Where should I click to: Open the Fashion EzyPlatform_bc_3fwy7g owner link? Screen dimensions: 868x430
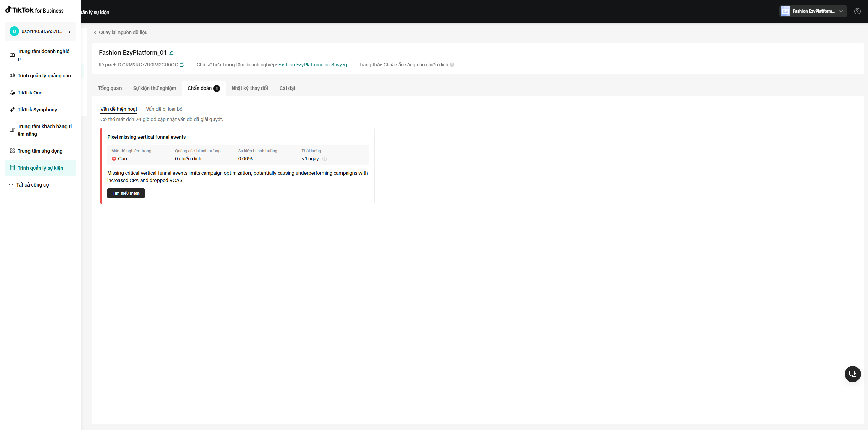click(x=313, y=65)
